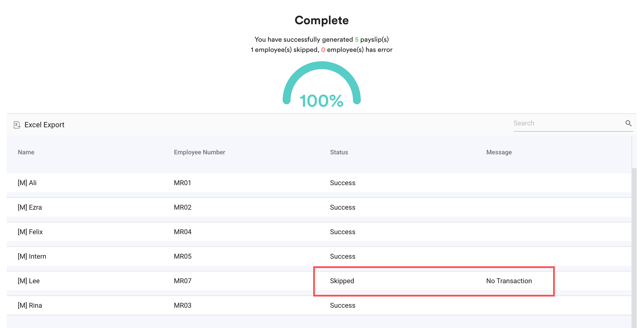Click the No Transaction message cell
This screenshot has width=644, height=328.
point(509,281)
